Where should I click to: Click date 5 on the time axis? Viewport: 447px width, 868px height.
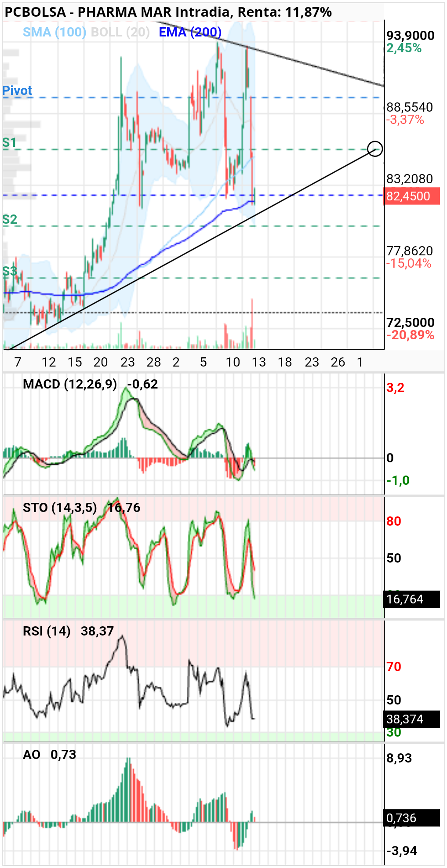point(203,362)
